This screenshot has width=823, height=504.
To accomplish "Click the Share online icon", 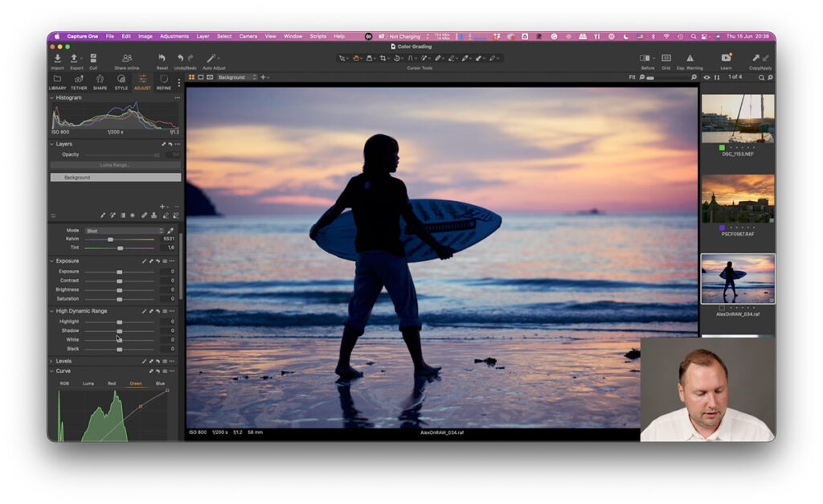I will [126, 58].
